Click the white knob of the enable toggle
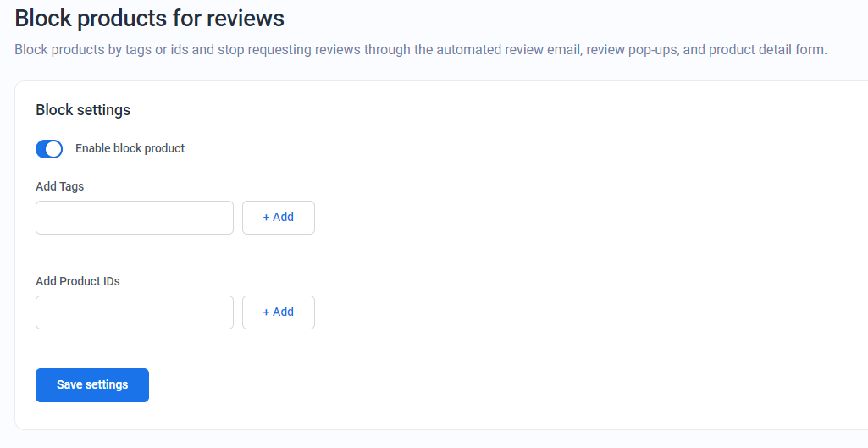 pos(53,149)
